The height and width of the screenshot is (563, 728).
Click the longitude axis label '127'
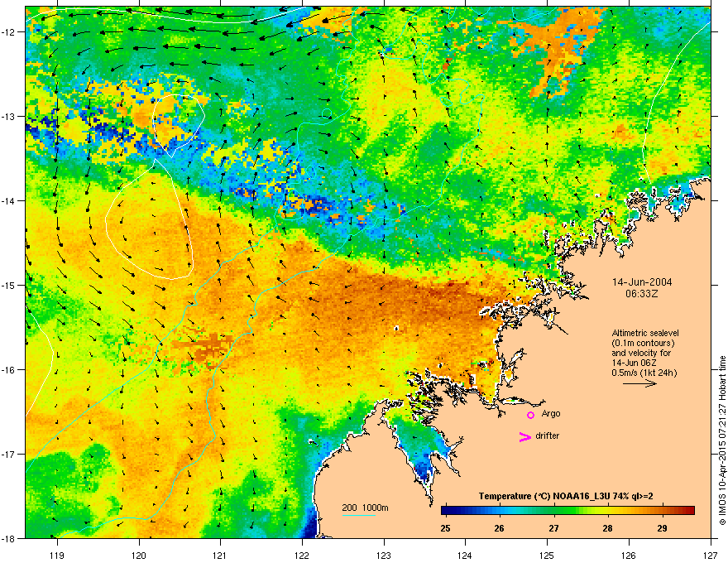tap(711, 555)
